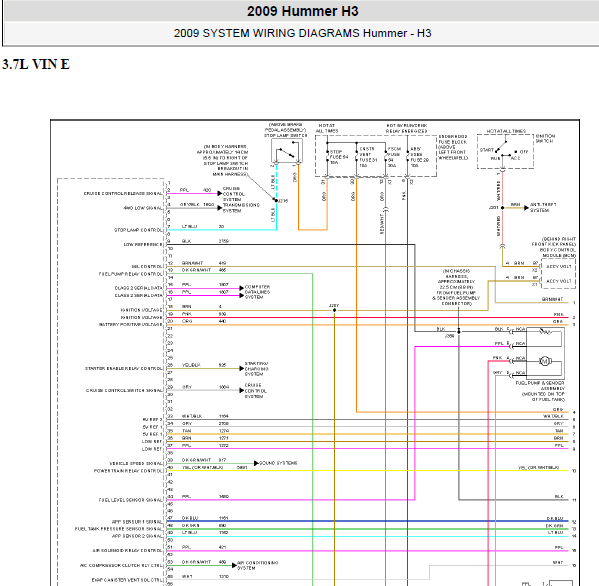Image resolution: width=599 pixels, height=586 pixels.
Task: Click the 'ABS' fuse 29 label
Action: 419,157
